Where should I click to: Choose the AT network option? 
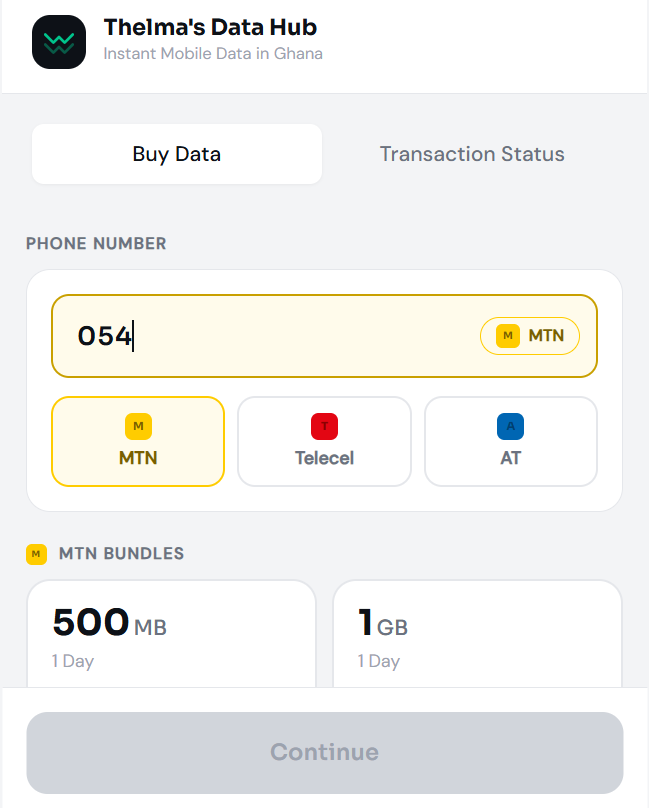[x=511, y=441]
